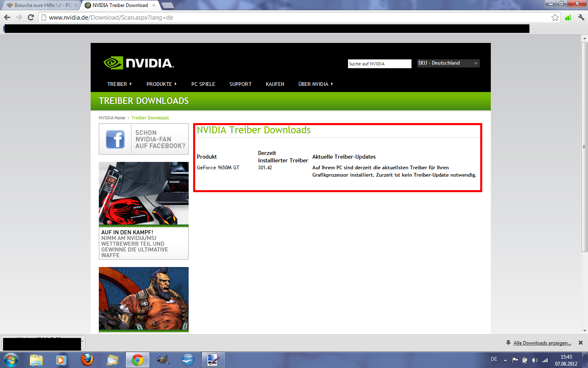Screen dimensions: 588x368
Task: Close the NVIDIA Treiber Download tab
Action: 154,5
